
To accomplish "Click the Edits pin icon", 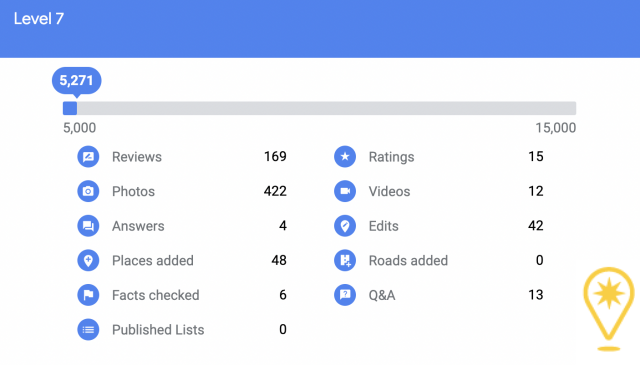I will click(x=345, y=226).
